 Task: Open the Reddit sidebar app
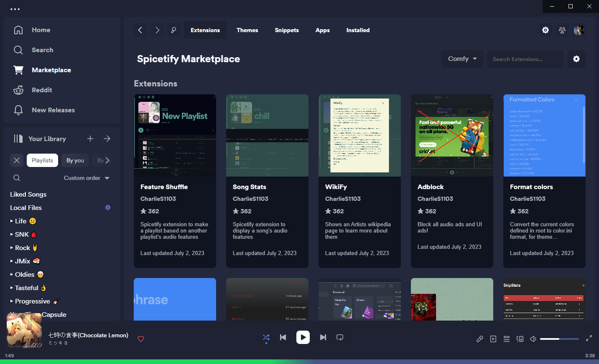pyautogui.click(x=42, y=90)
